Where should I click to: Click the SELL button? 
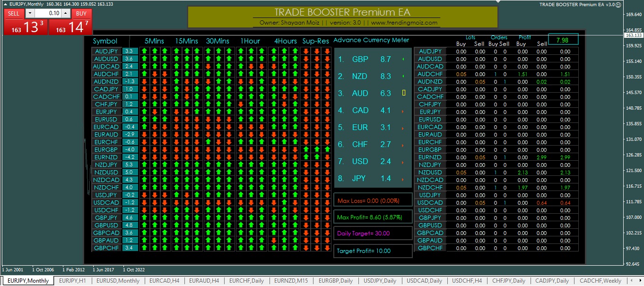(x=13, y=13)
